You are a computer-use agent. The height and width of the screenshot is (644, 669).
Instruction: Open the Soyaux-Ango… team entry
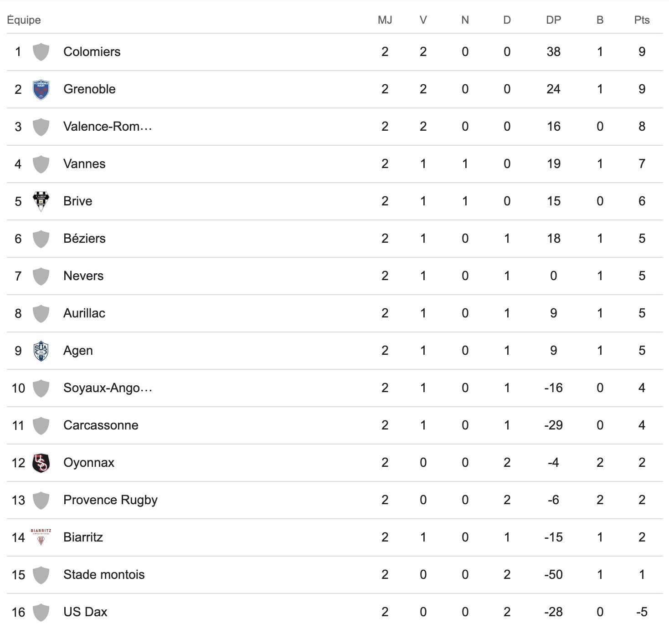[x=108, y=388]
